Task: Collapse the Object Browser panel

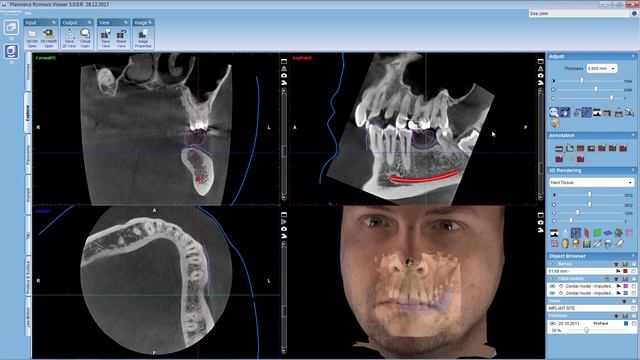Action: (x=633, y=256)
